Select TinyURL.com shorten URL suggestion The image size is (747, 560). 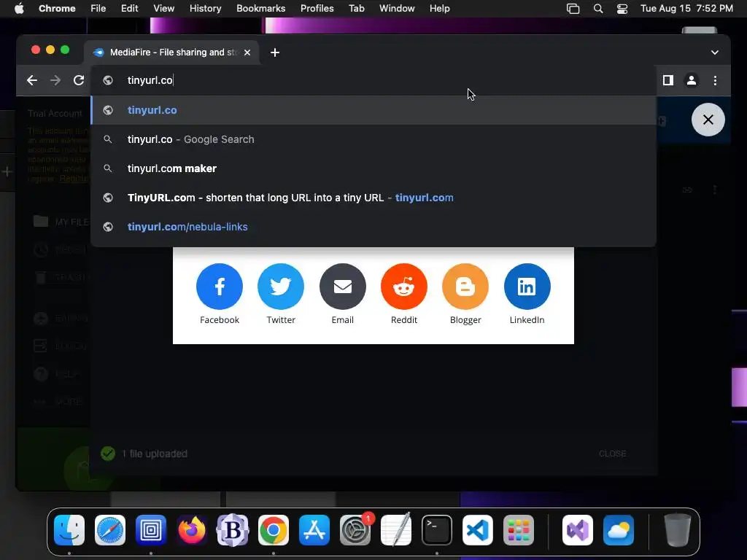373,198
